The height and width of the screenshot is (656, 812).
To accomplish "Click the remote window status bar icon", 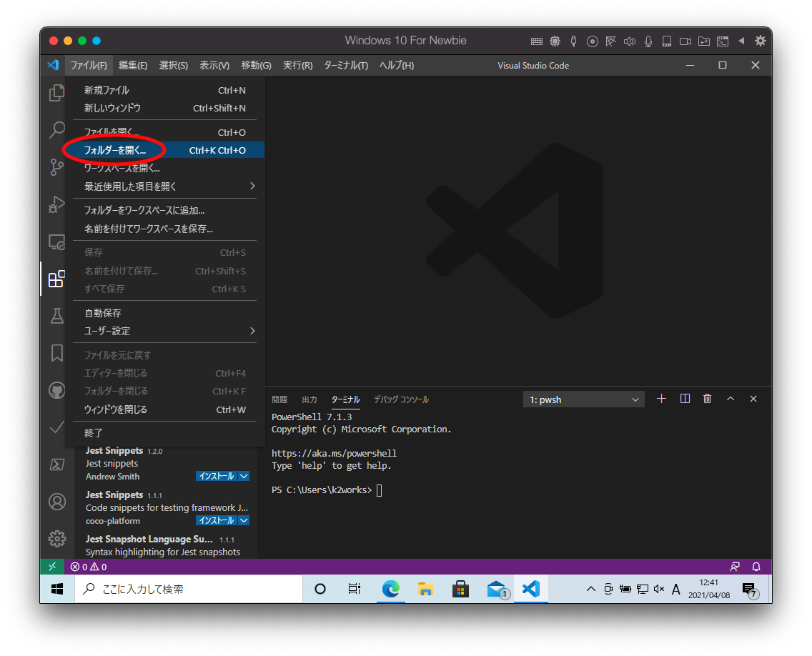I will point(52,567).
